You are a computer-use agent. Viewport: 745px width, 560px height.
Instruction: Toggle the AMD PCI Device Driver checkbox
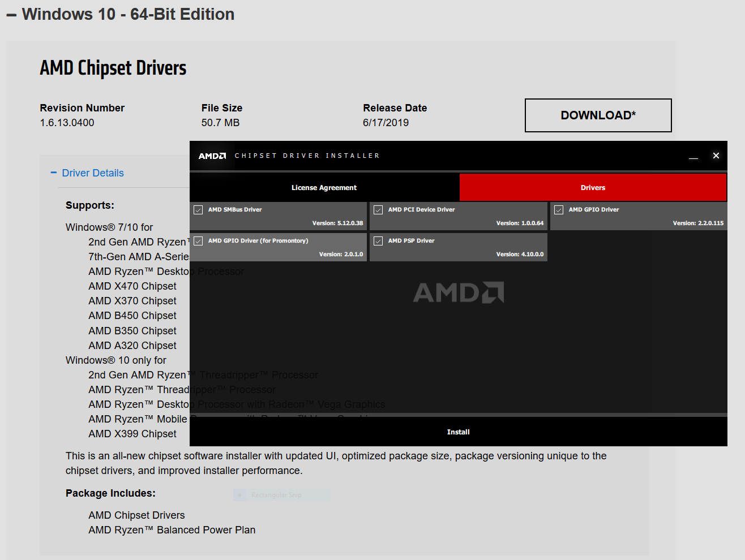[x=378, y=210]
